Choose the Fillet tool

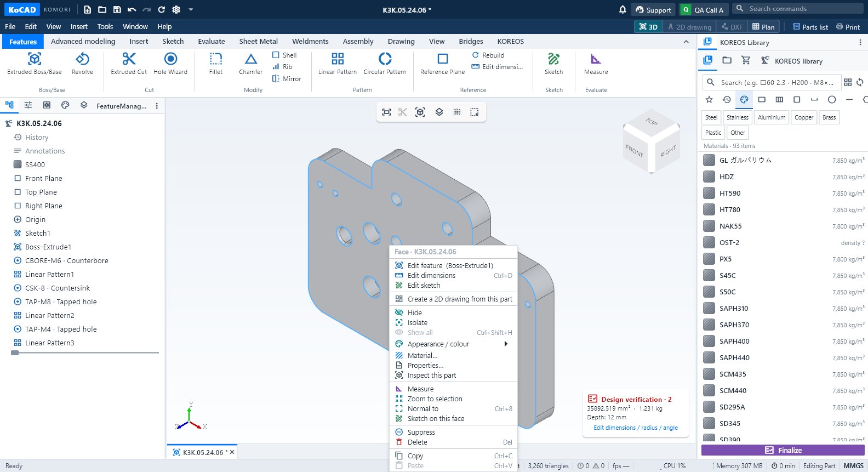click(216, 64)
